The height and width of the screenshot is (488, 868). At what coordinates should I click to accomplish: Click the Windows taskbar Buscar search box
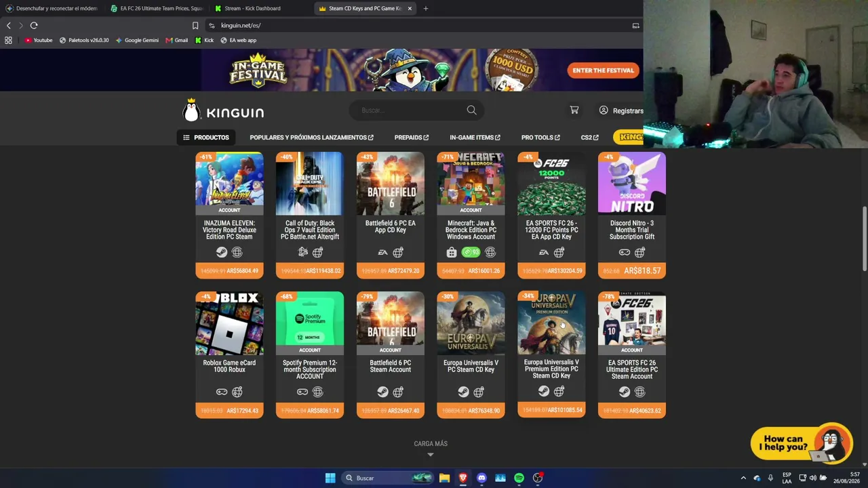tap(387, 478)
